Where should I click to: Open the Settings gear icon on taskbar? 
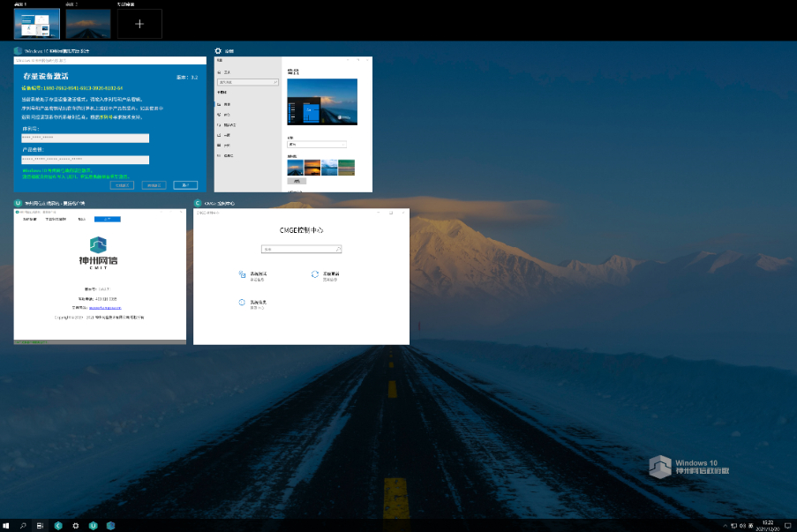click(x=75, y=525)
